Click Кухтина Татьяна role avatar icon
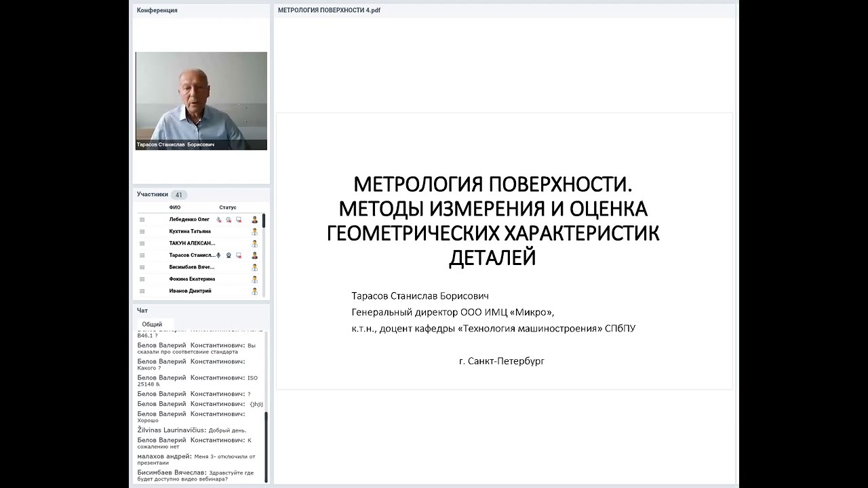This screenshot has height=488, width=868. pyautogui.click(x=255, y=231)
